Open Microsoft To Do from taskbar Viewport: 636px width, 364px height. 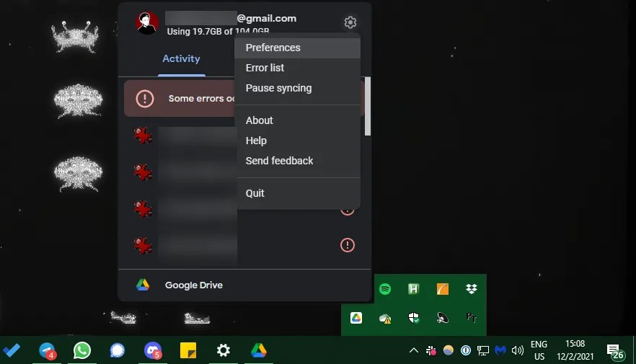click(x=12, y=350)
